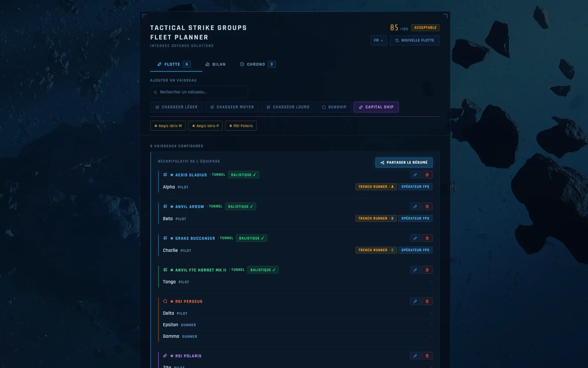Edit the Aegis Gladius ship entry

415,175
